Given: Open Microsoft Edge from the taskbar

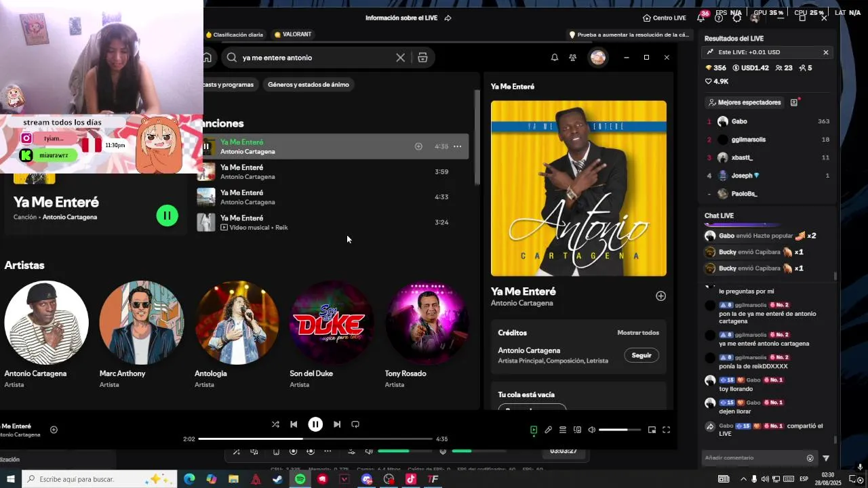Looking at the screenshot, I should point(189,479).
